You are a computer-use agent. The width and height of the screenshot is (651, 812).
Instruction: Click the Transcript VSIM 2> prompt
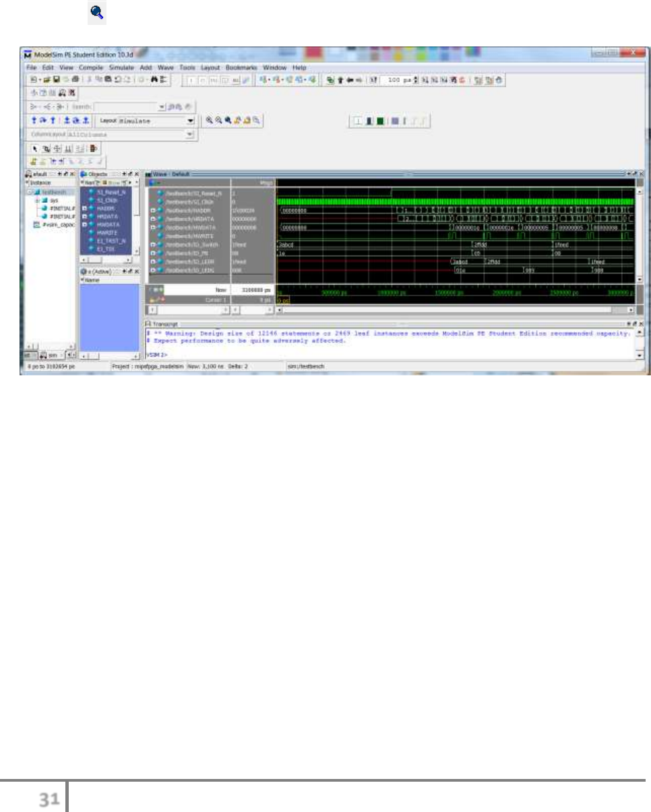(157, 354)
